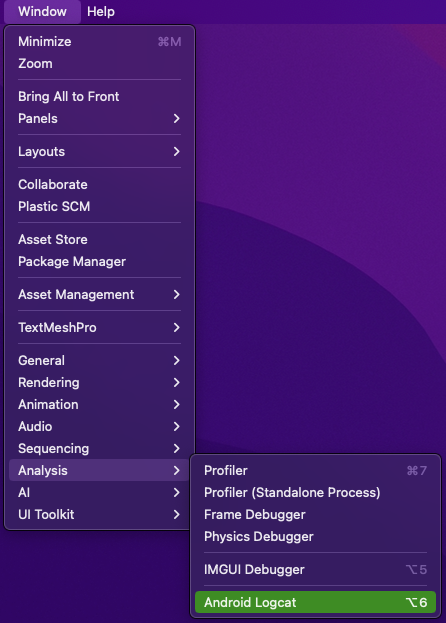The image size is (446, 623).
Task: Select Plastic SCM menu item
Action: [99, 207]
